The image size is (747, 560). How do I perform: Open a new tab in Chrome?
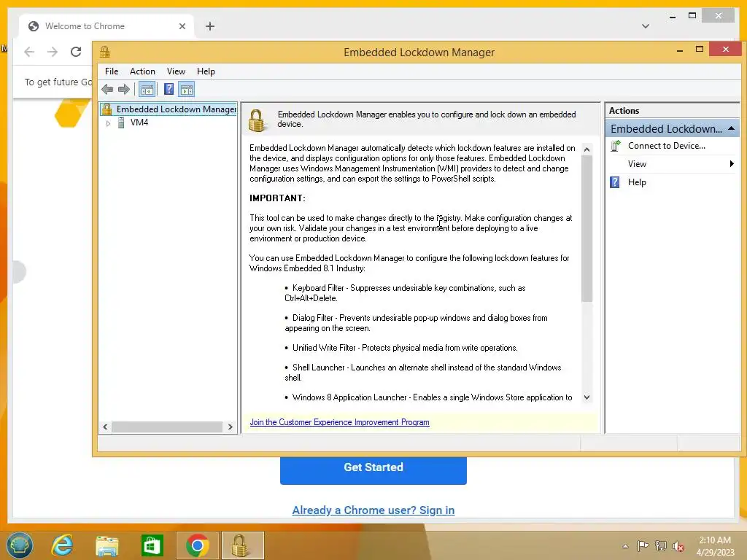210,26
